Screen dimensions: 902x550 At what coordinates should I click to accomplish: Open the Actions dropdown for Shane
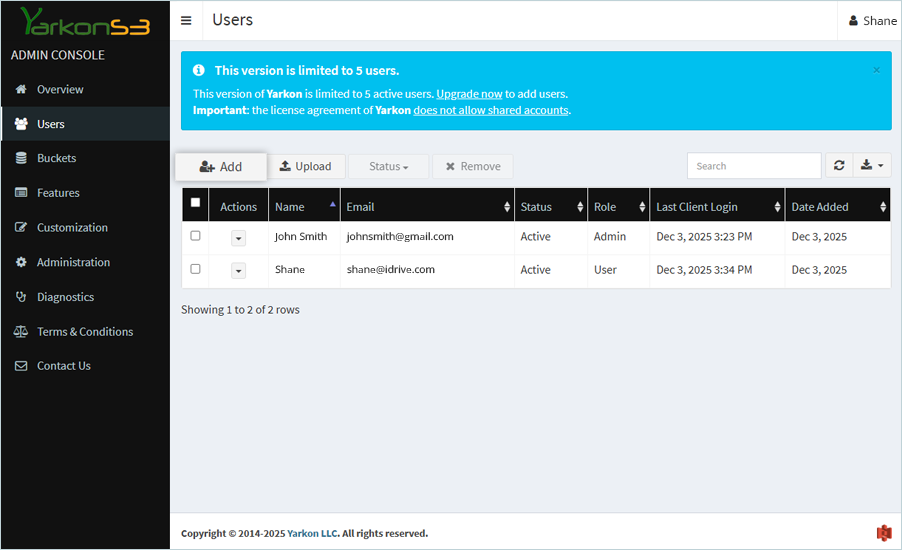point(238,271)
